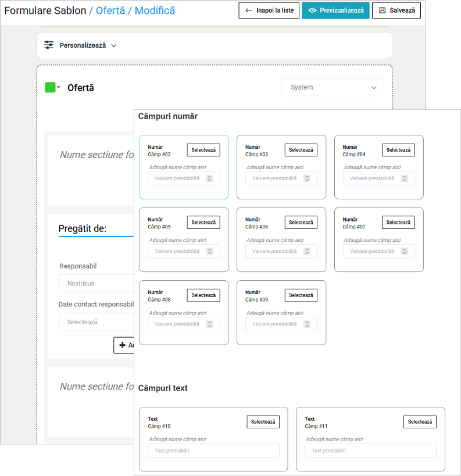Open the green color picker beside Ofertă

(x=52, y=88)
